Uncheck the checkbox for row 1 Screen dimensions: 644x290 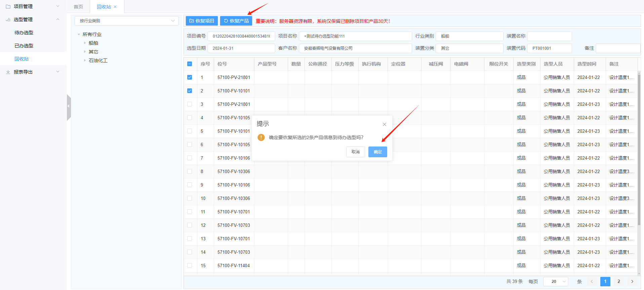(190, 77)
